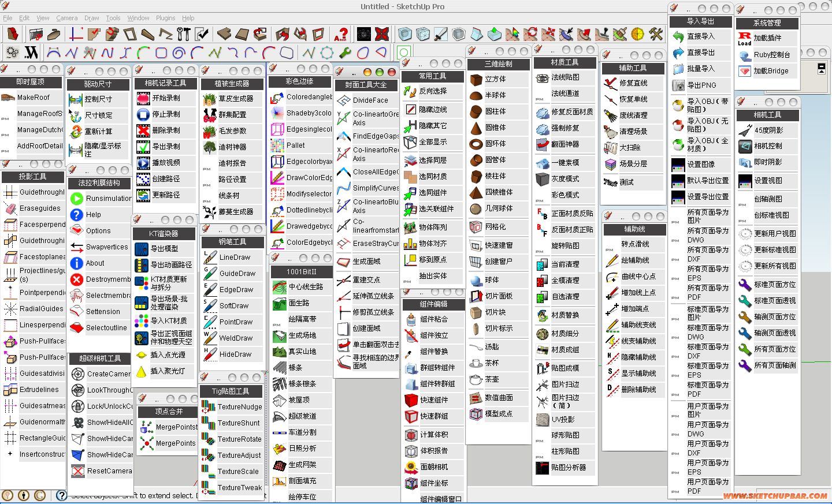The height and width of the screenshot is (504, 832).
Task: Click About in 法拉利膜结构 toolbar
Action: [x=77, y=263]
